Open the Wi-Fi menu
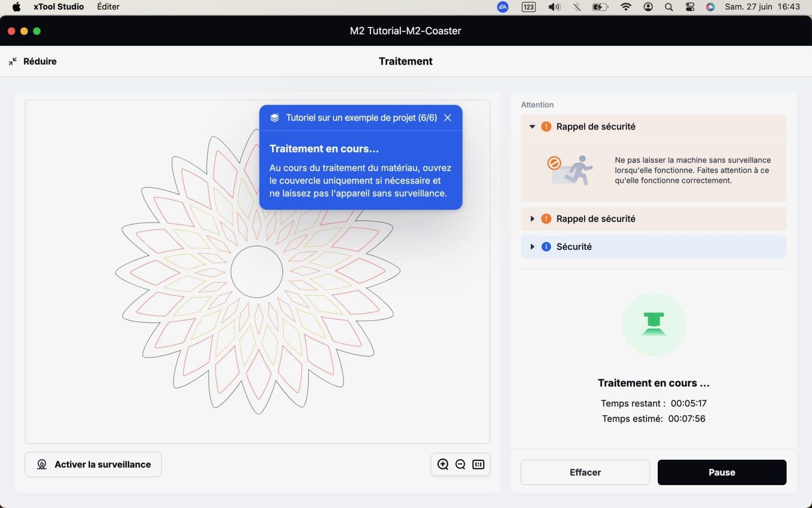Viewport: 812px width, 508px height. (626, 7)
